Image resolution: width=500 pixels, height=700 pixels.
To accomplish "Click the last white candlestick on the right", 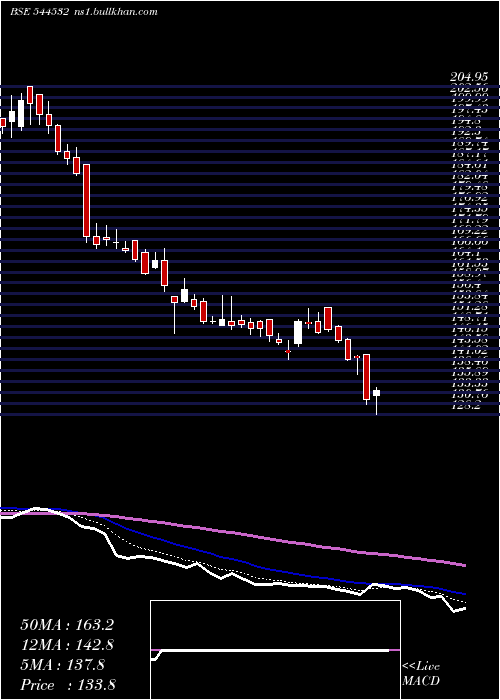I will (x=376, y=393).
